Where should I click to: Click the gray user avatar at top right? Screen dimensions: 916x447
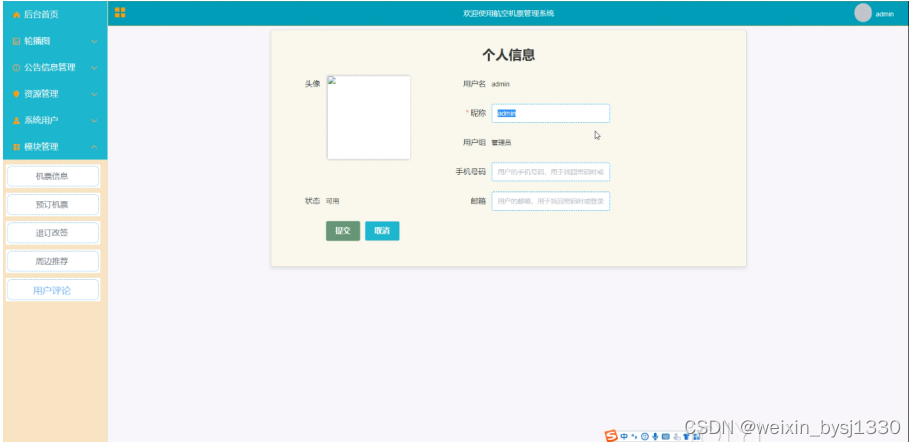(863, 13)
